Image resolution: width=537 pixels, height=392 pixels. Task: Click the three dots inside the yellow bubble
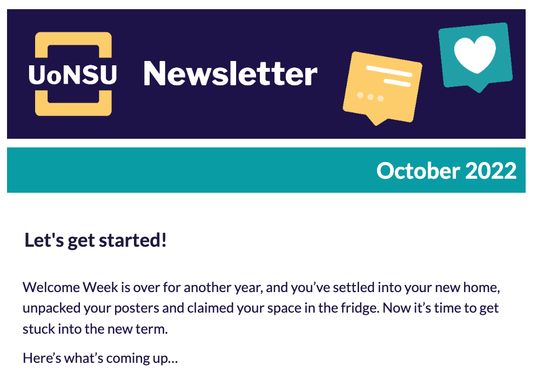pos(370,97)
